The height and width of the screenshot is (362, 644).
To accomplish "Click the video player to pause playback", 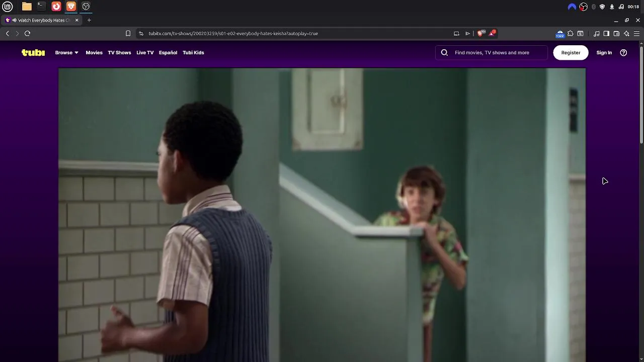I will tap(322, 215).
